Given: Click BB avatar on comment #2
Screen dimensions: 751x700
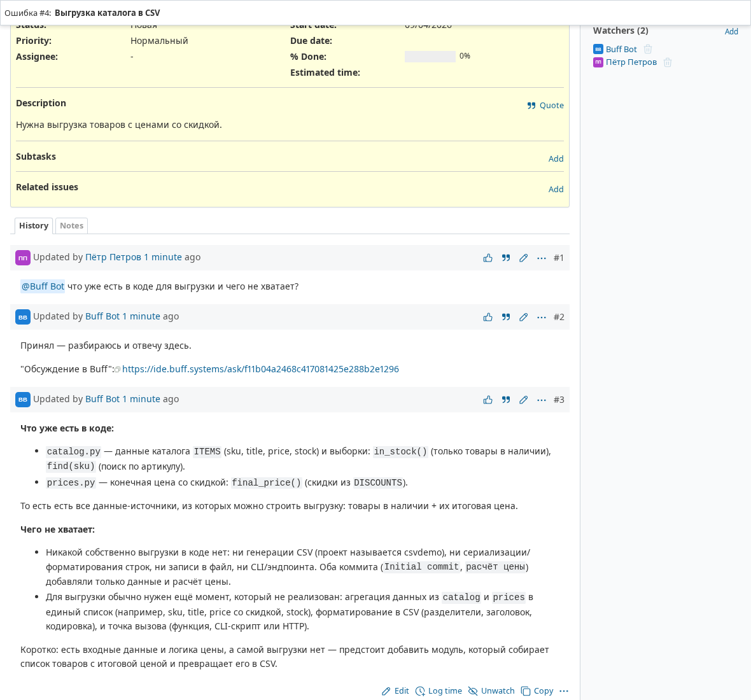Looking at the screenshot, I should pos(22,316).
